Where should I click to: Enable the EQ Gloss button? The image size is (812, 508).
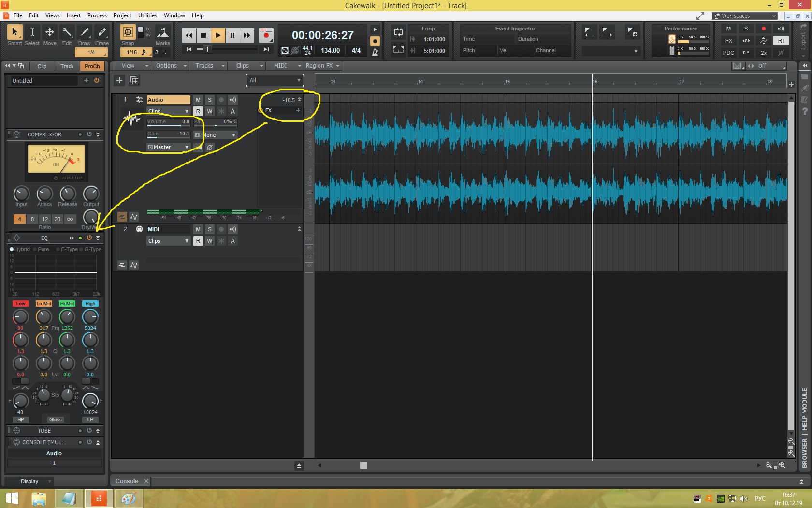56,420
